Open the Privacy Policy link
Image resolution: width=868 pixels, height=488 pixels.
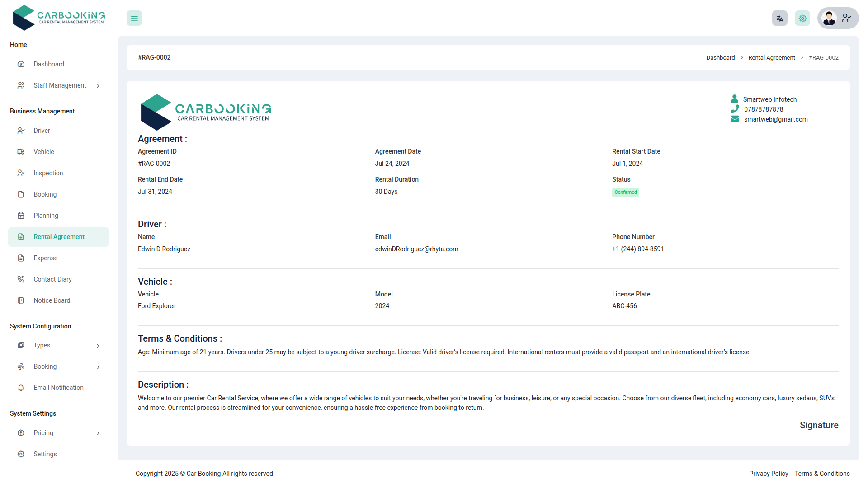(x=768, y=474)
